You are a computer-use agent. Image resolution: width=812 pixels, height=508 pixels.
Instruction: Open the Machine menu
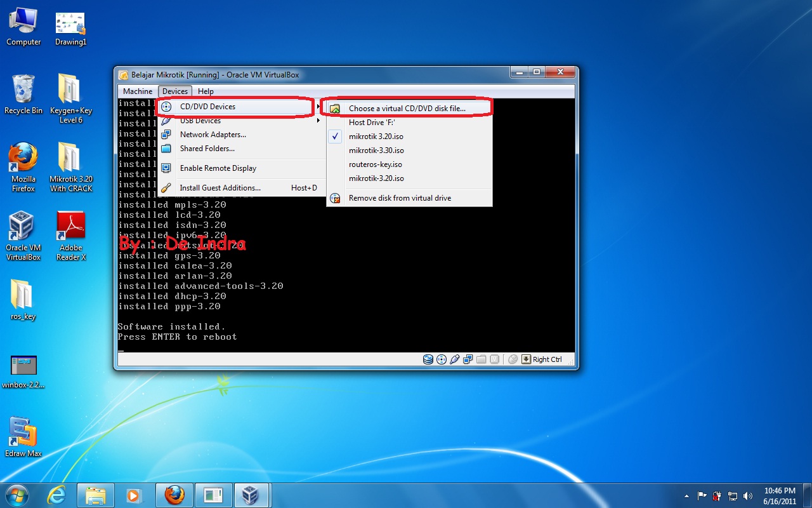coord(138,91)
